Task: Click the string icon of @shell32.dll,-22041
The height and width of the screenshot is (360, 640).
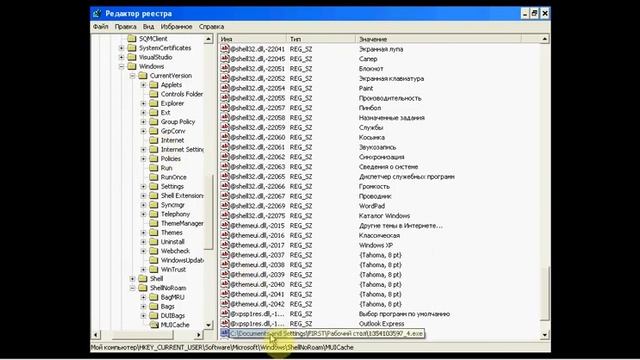Action: 224,49
